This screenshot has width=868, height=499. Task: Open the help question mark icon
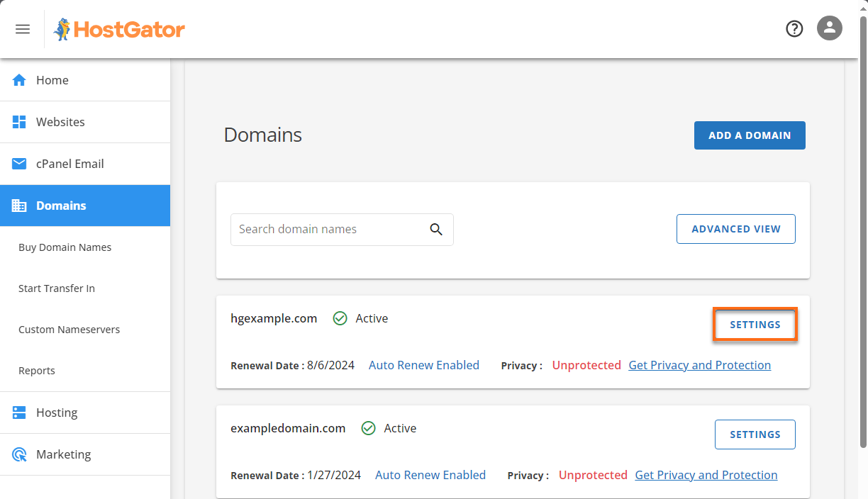(794, 28)
